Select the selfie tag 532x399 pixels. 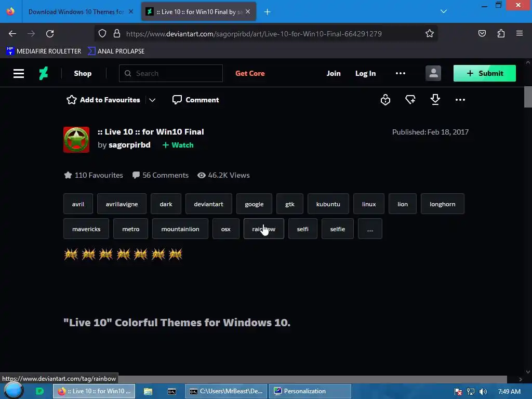tap(338, 229)
